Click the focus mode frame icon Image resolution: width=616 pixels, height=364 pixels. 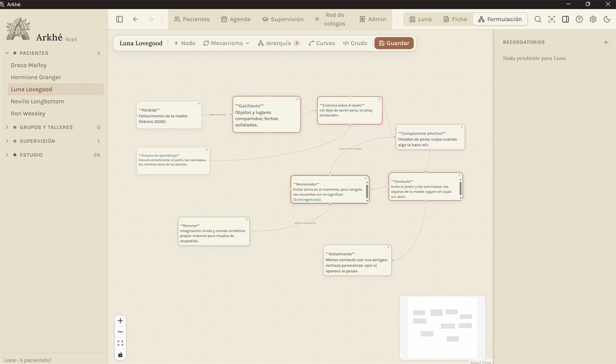tap(551, 19)
